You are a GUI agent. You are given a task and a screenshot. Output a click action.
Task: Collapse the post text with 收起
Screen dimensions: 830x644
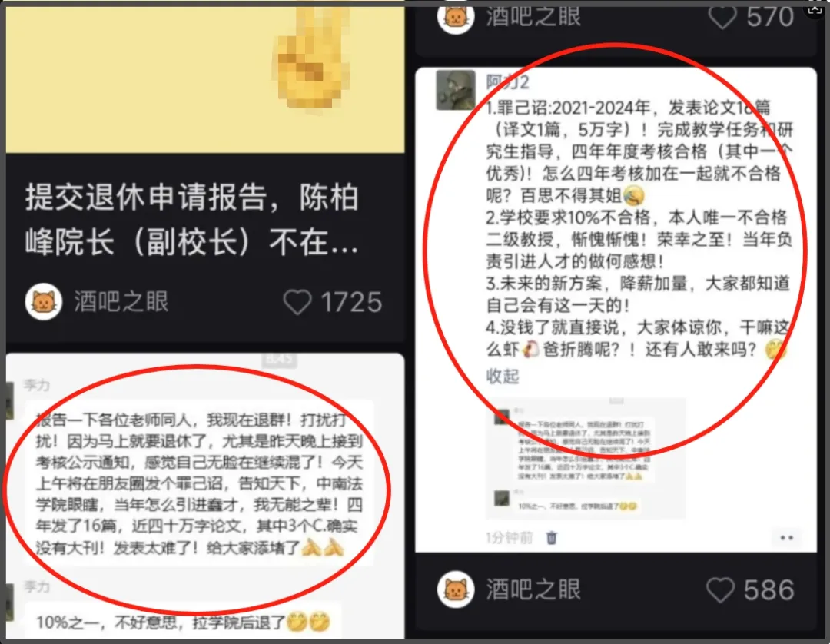point(503,377)
